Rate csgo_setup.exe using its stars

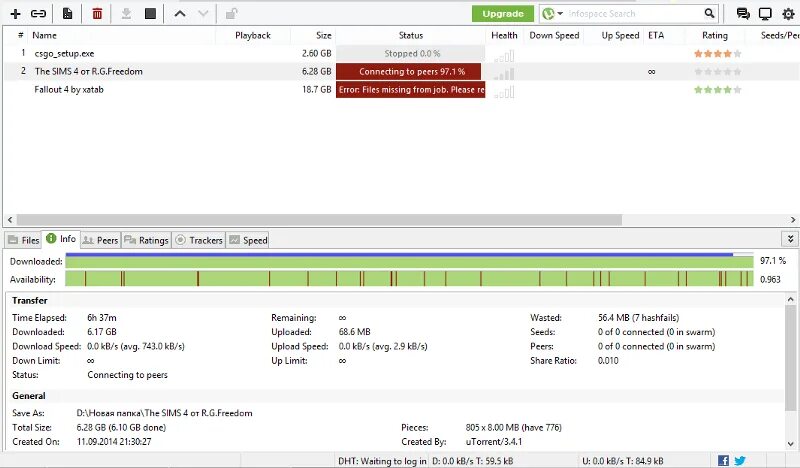717,54
